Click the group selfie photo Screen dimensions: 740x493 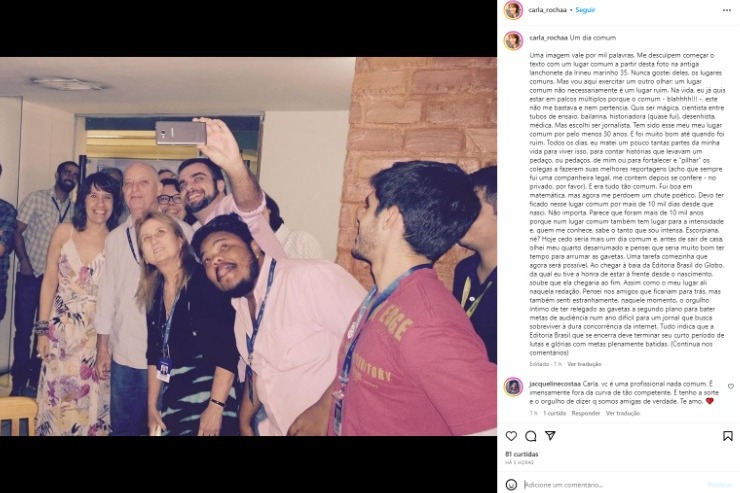(x=248, y=246)
